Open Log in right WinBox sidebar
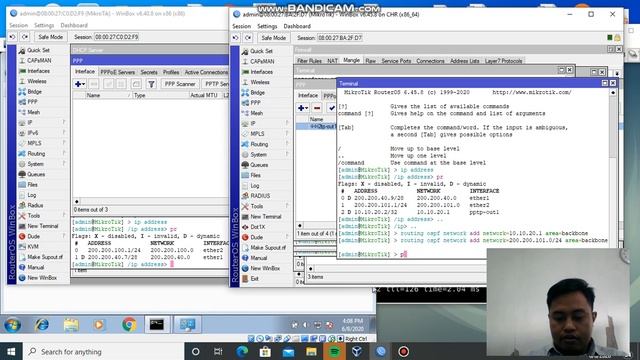640x360 pixels. point(255,186)
